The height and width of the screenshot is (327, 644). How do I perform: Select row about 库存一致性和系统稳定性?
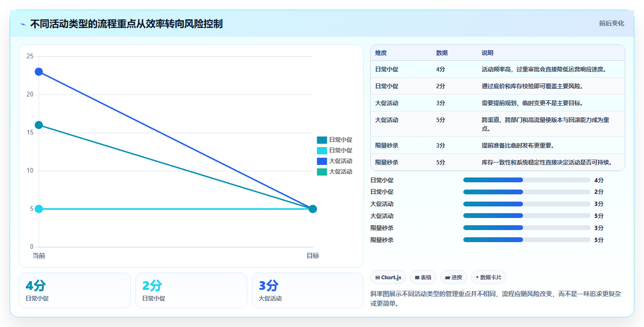pyautogui.click(x=497, y=162)
